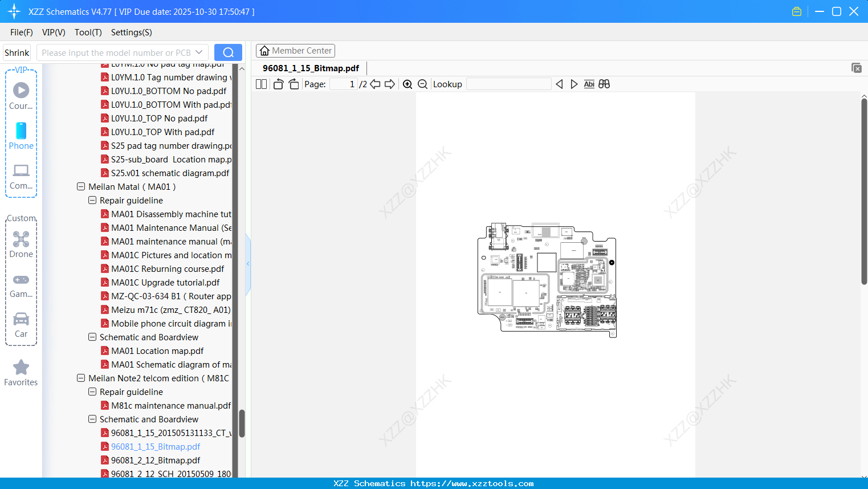Click the Member Center button
Viewport: 868px width, 489px height.
coord(295,50)
